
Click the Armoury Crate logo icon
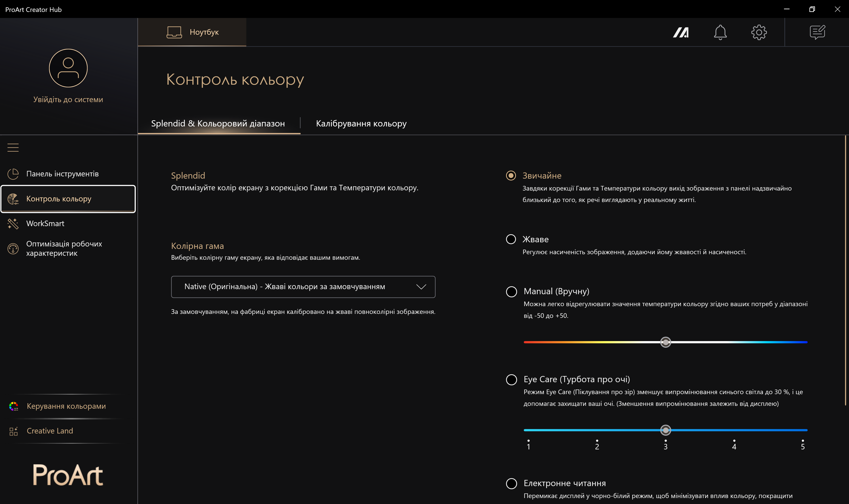click(x=681, y=32)
